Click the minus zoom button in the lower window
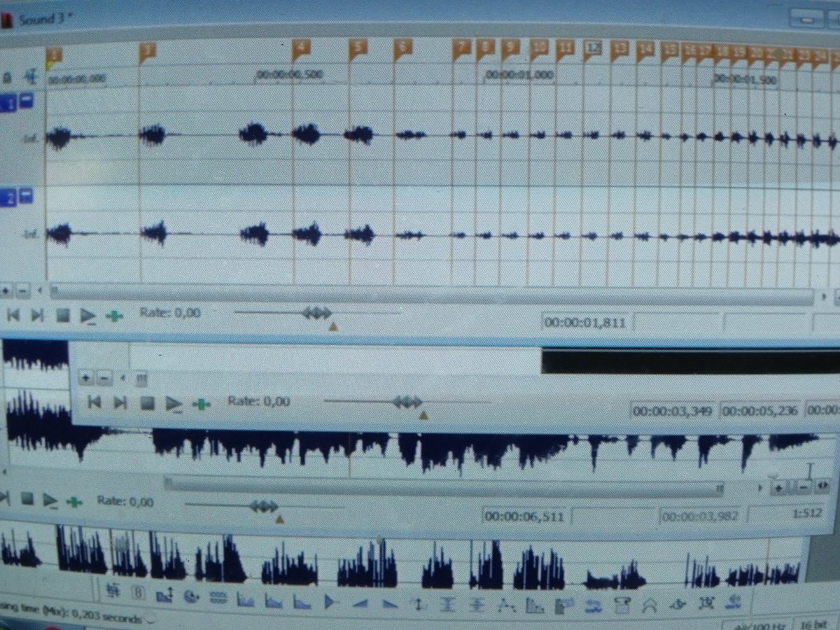 (x=804, y=486)
